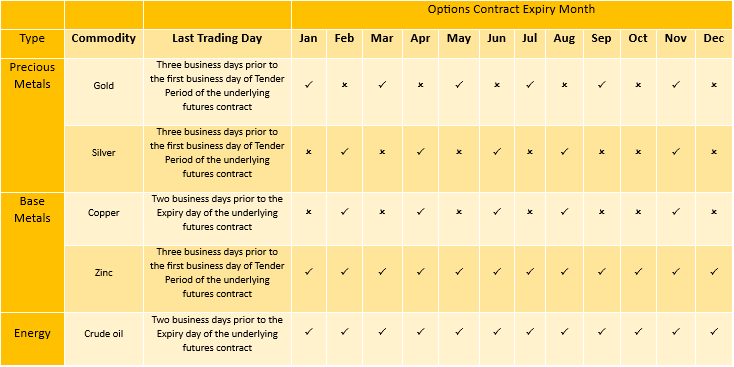Image resolution: width=734 pixels, height=367 pixels.
Task: Click Silver's January cross mark
Action: click(308, 152)
